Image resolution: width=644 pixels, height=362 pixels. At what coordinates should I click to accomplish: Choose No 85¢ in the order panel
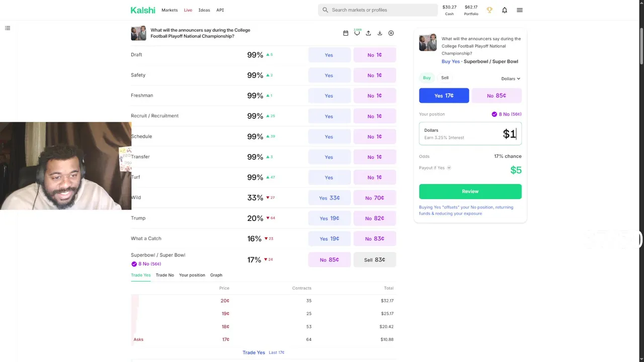(496, 96)
